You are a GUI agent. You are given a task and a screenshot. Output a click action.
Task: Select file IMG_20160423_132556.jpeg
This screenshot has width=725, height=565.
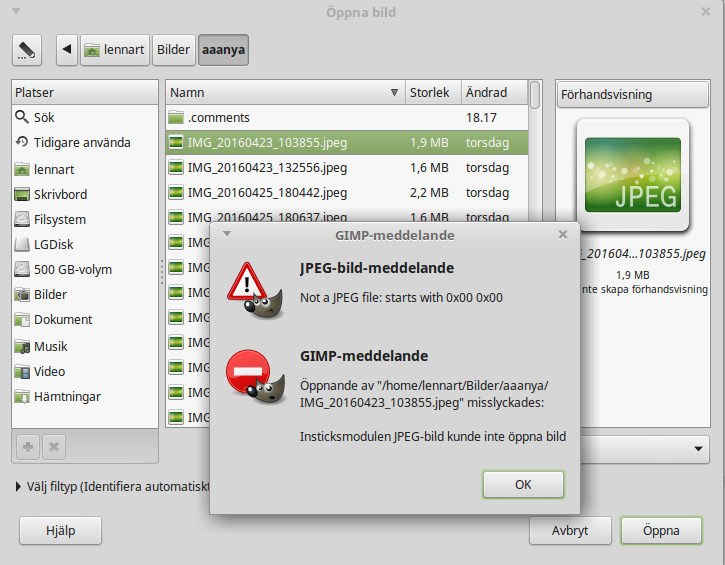347,167
